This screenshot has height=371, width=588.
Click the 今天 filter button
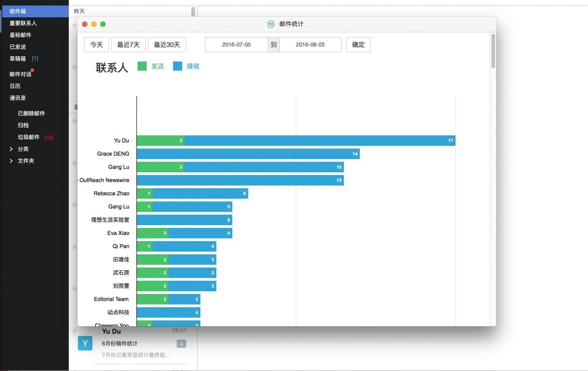point(96,45)
